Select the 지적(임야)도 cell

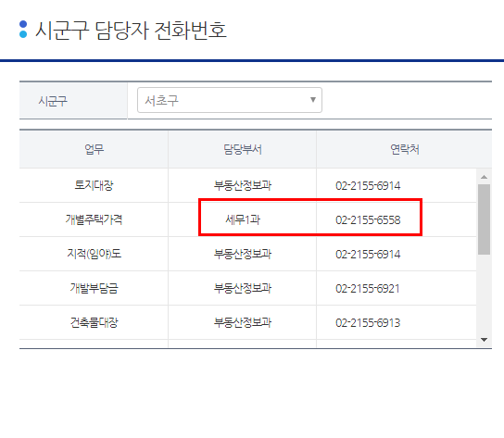pos(94,254)
